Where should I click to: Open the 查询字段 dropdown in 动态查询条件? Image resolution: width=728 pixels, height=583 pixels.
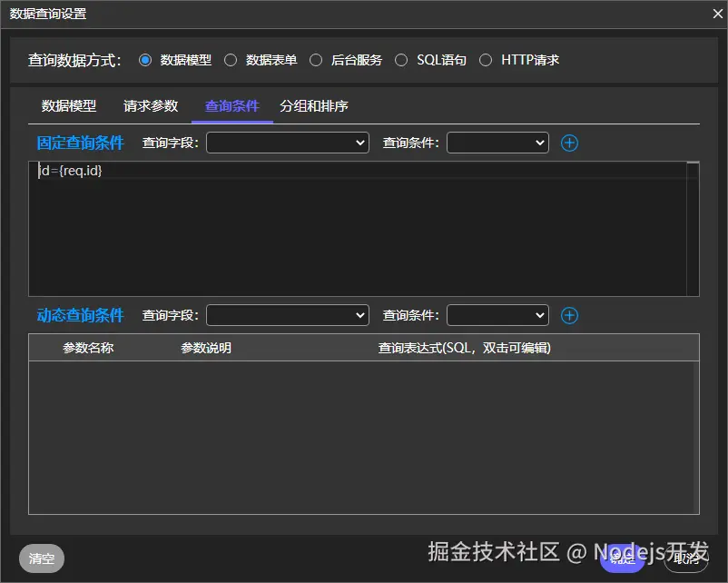(287, 315)
